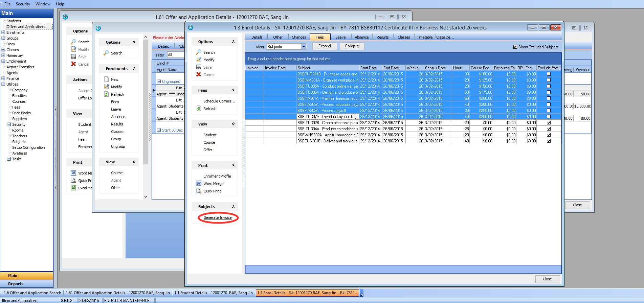Check Exclude box for BSBPUR301B row
This screenshot has width=644, height=303.
coord(549,74)
